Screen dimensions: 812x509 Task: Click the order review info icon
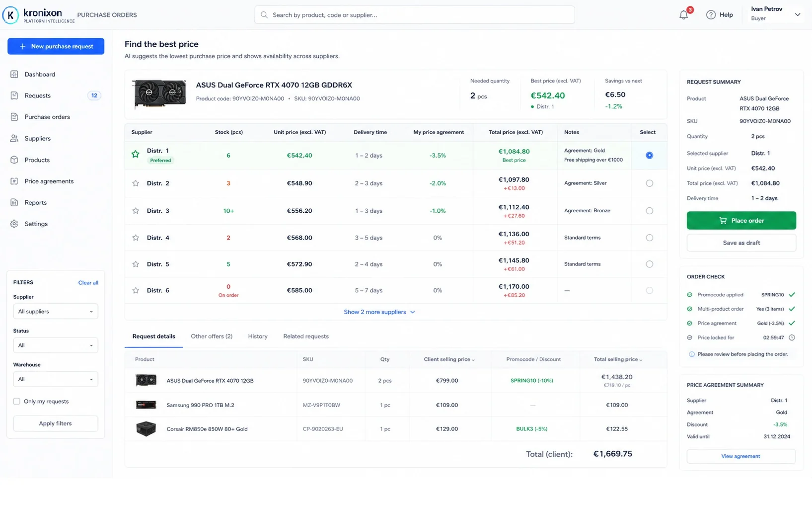(691, 354)
